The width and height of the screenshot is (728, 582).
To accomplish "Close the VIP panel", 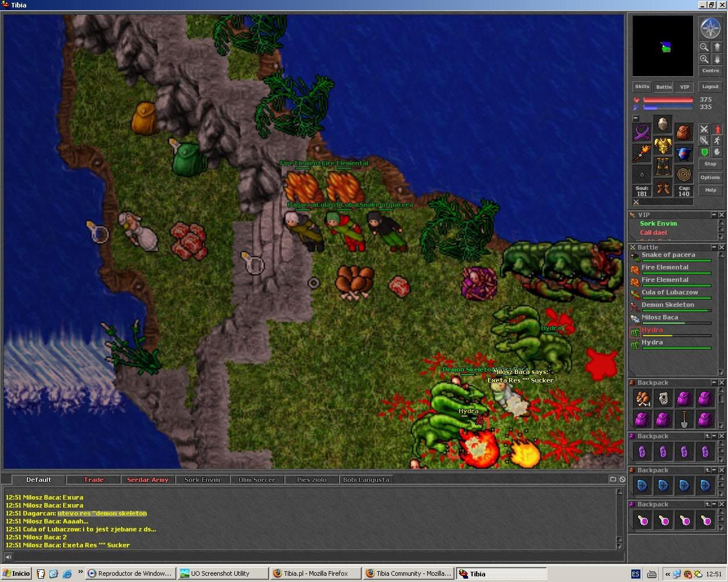I will click(721, 215).
